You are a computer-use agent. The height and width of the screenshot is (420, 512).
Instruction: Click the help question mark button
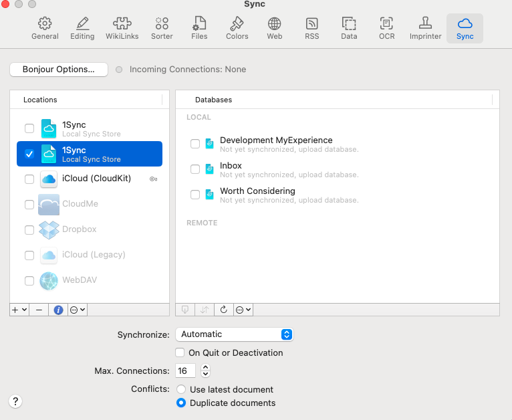point(15,401)
